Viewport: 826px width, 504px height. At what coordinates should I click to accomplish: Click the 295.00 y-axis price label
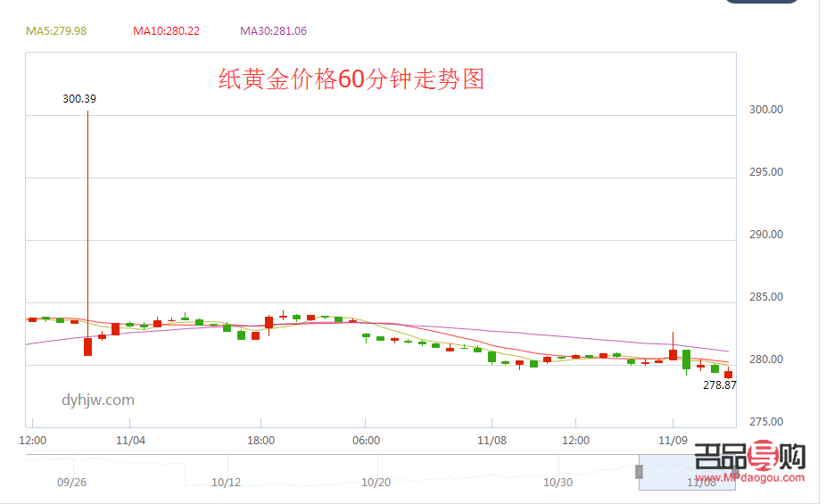(766, 172)
